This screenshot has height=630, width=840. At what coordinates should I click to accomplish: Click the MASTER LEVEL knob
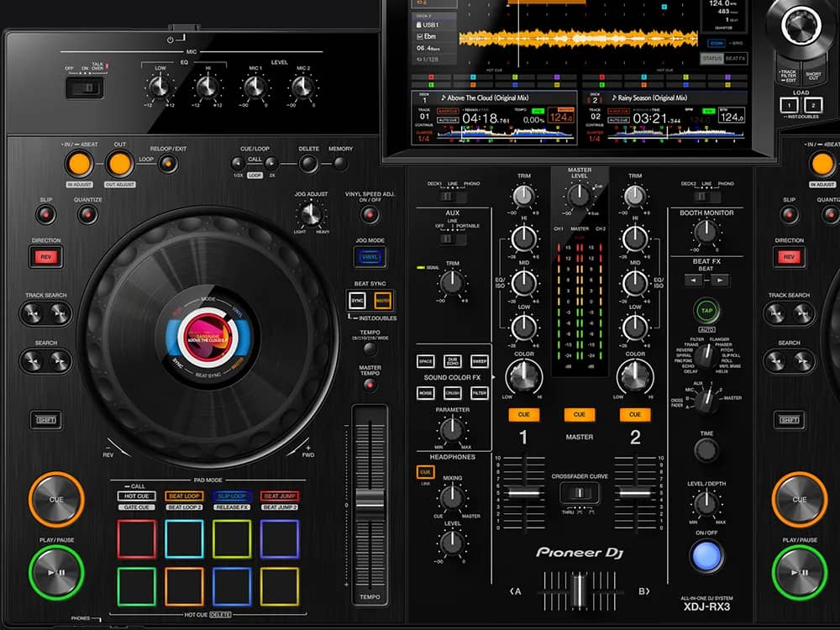pyautogui.click(x=579, y=196)
